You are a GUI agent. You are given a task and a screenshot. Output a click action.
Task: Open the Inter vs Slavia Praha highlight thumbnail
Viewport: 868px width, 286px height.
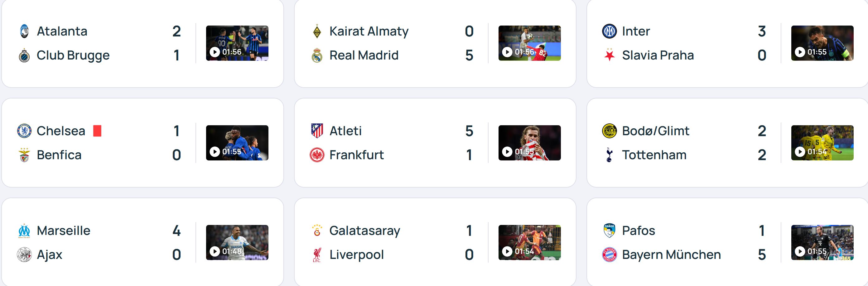coord(822,43)
